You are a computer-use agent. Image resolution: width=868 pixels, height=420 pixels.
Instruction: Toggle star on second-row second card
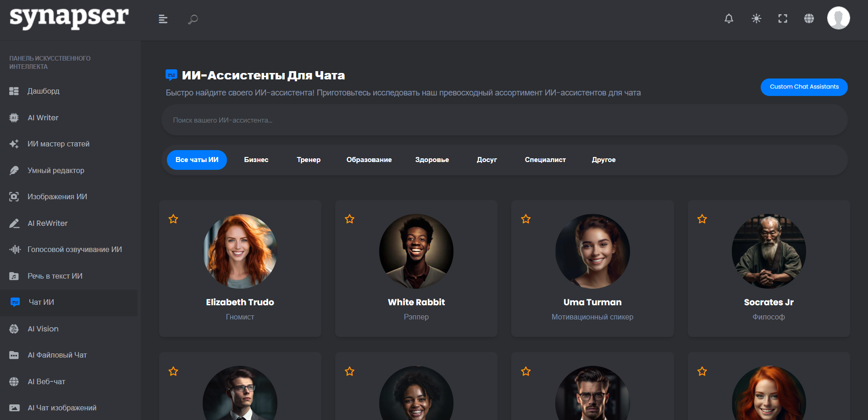(350, 371)
